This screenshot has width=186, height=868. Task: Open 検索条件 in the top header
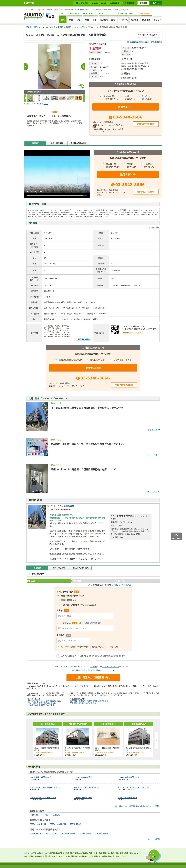point(114,3)
